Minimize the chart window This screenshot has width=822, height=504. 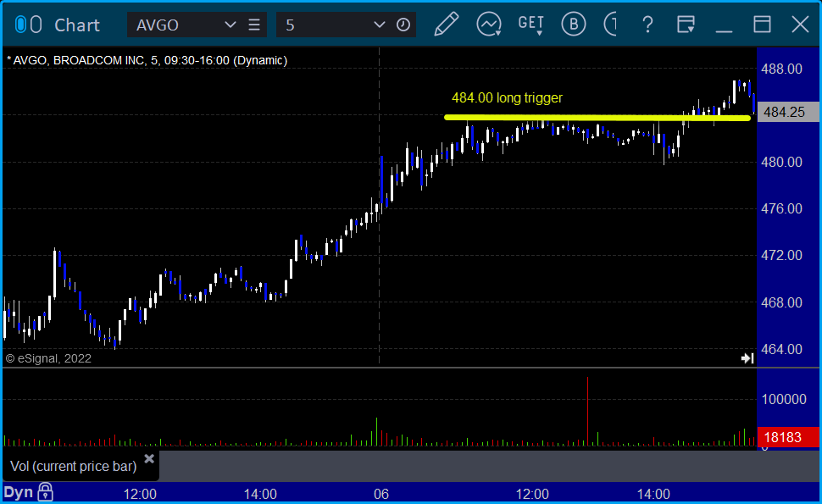click(x=724, y=30)
